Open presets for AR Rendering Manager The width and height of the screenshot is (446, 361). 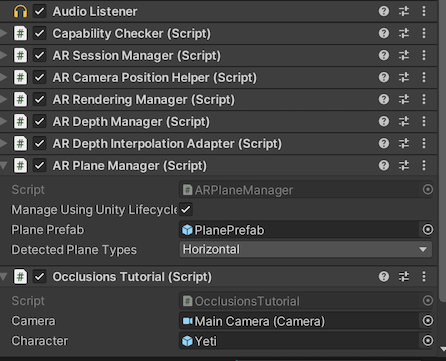(404, 99)
